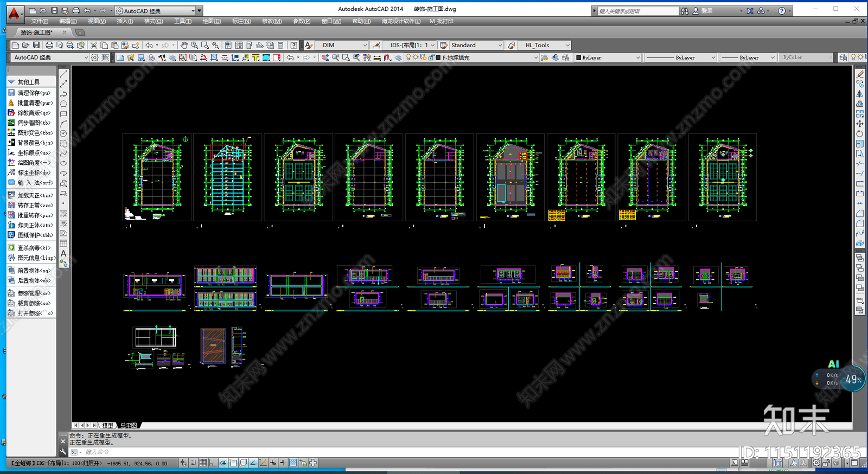Click the binoculars search icon

(x=685, y=11)
